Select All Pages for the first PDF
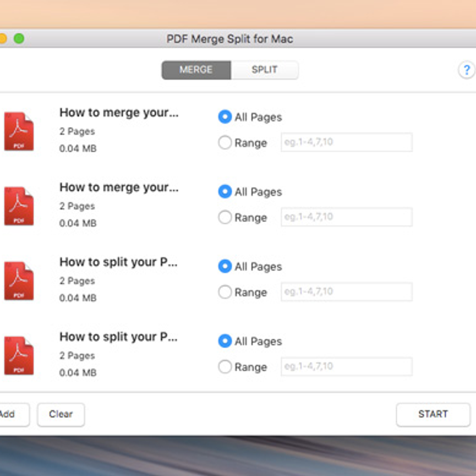The width and height of the screenshot is (476, 476). click(225, 117)
